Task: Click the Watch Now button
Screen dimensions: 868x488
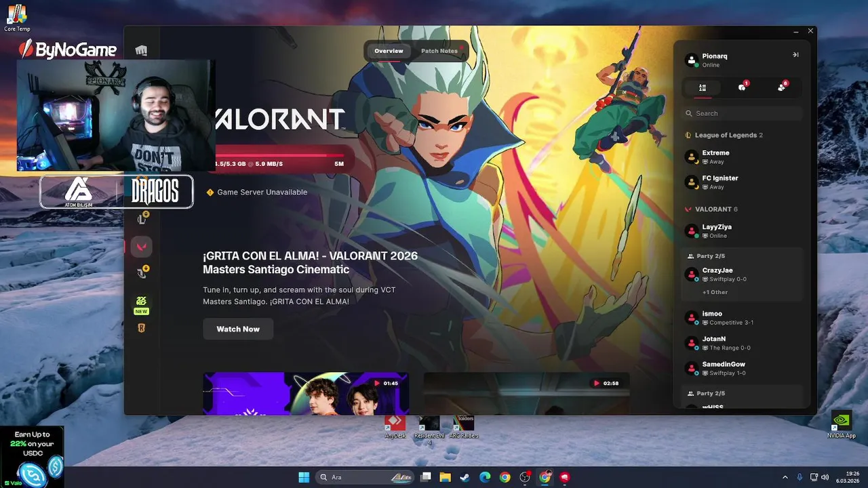Action: [x=238, y=329]
